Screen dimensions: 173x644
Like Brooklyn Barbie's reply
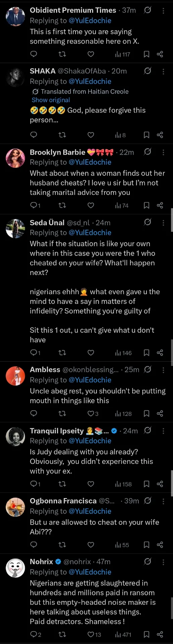point(91,205)
